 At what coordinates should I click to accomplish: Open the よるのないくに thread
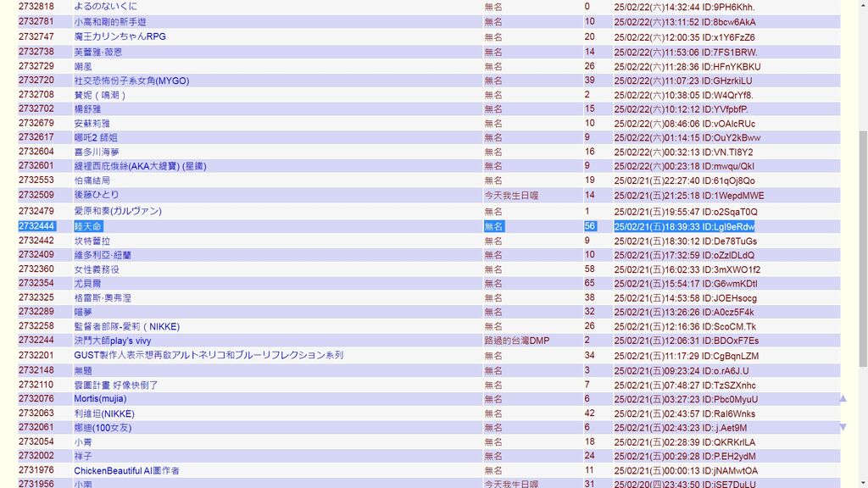click(105, 7)
